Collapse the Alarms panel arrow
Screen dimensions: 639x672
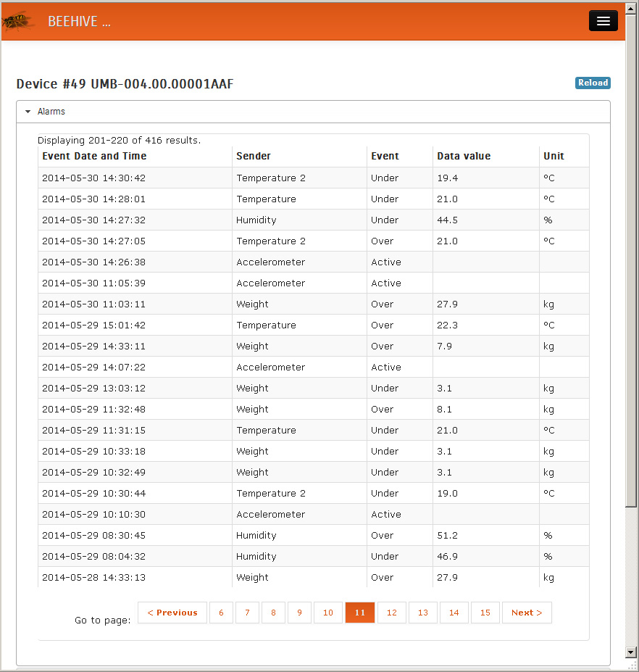point(28,112)
